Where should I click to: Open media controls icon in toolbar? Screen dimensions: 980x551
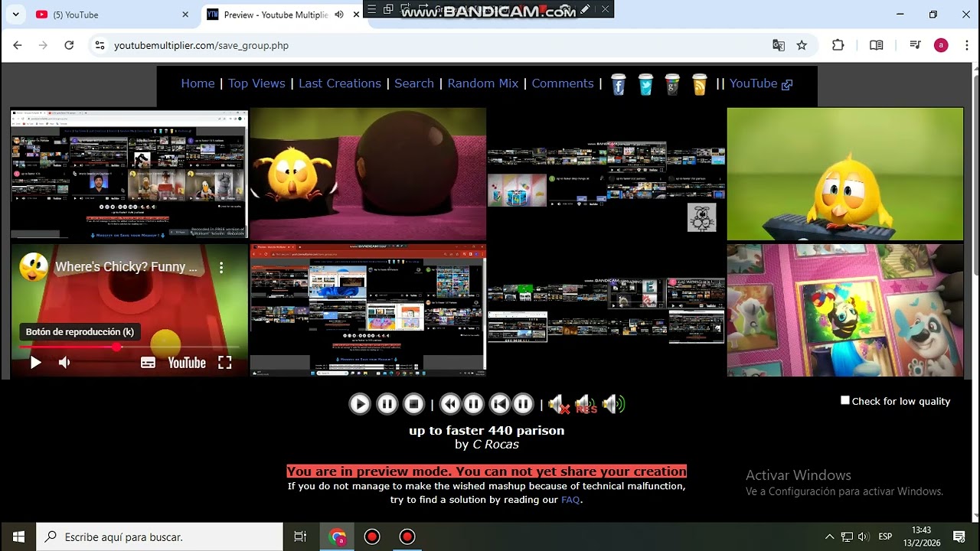click(x=915, y=45)
